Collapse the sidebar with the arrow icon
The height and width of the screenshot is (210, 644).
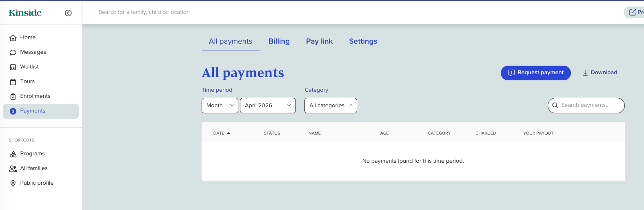pos(68,13)
